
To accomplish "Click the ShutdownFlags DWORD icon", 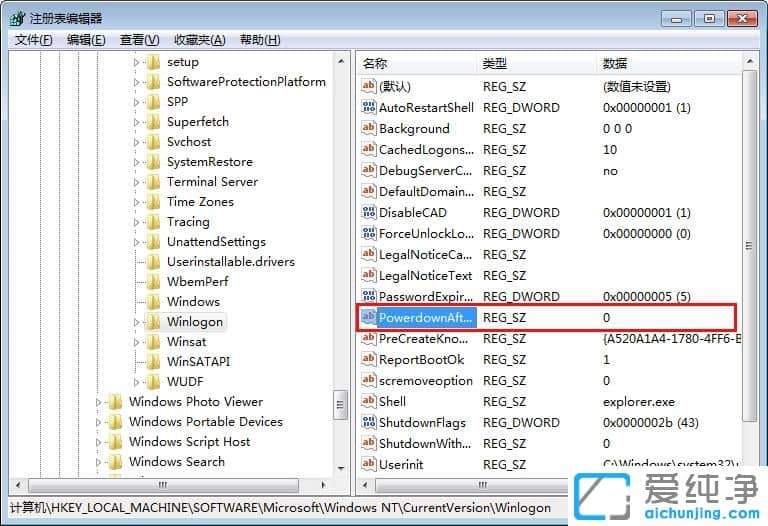I will (x=368, y=423).
